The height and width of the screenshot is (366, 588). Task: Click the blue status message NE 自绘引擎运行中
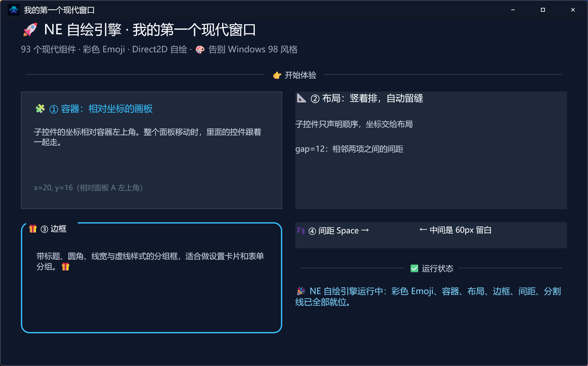428,296
